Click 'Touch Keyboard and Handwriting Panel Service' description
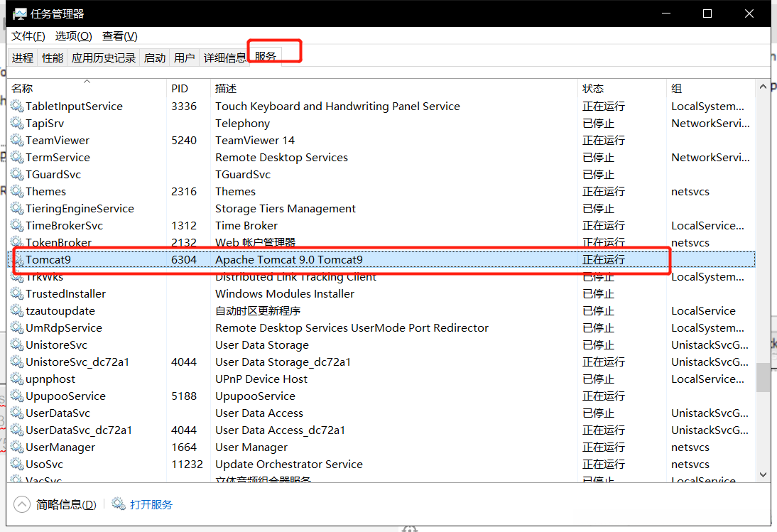This screenshot has height=532, width=777. (337, 106)
